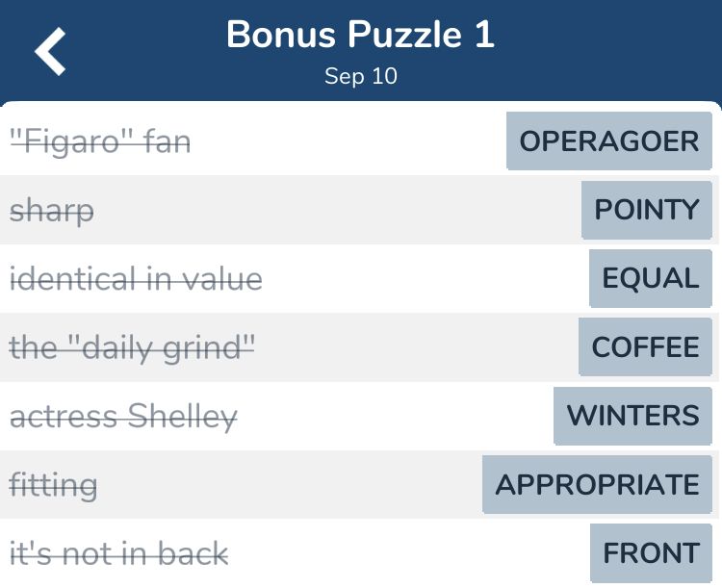The image size is (722, 588).
Task: Select the OPERAGOER answer tile
Action: point(608,141)
